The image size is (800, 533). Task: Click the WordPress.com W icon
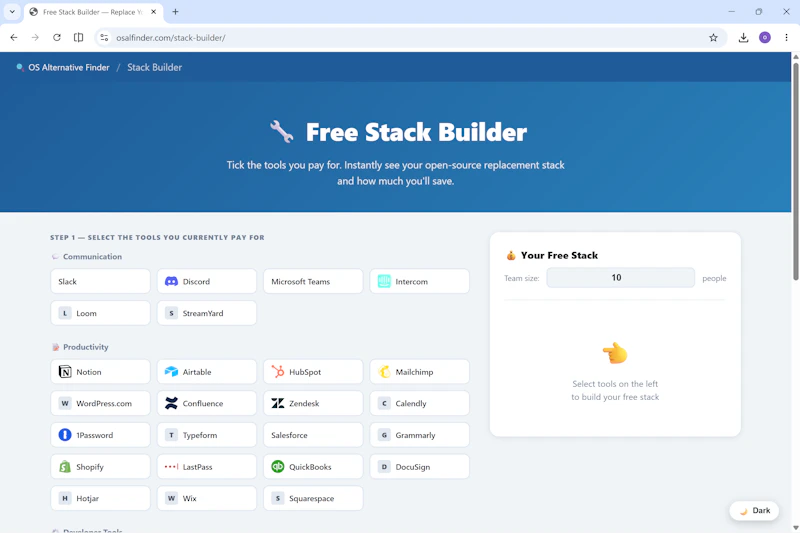pyautogui.click(x=65, y=403)
